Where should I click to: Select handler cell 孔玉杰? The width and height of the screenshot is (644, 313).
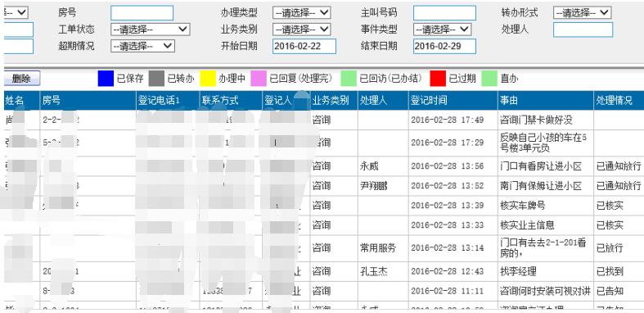pyautogui.click(x=383, y=271)
